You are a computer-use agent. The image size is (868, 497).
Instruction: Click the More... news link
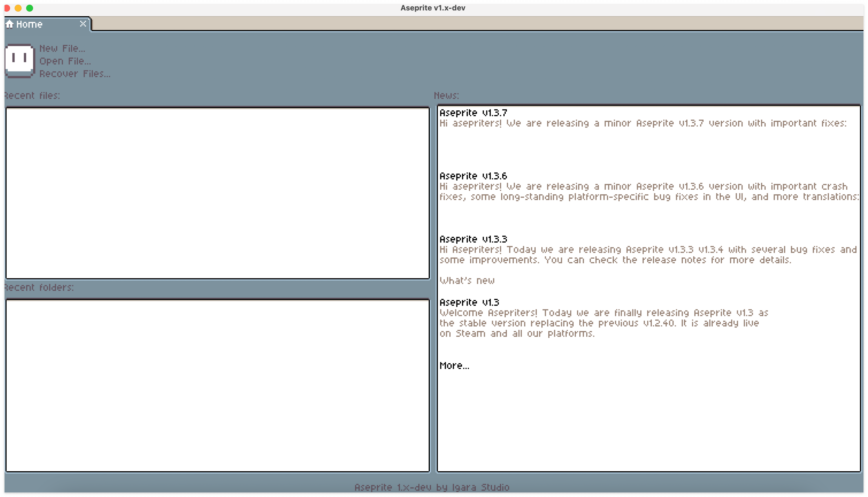454,366
